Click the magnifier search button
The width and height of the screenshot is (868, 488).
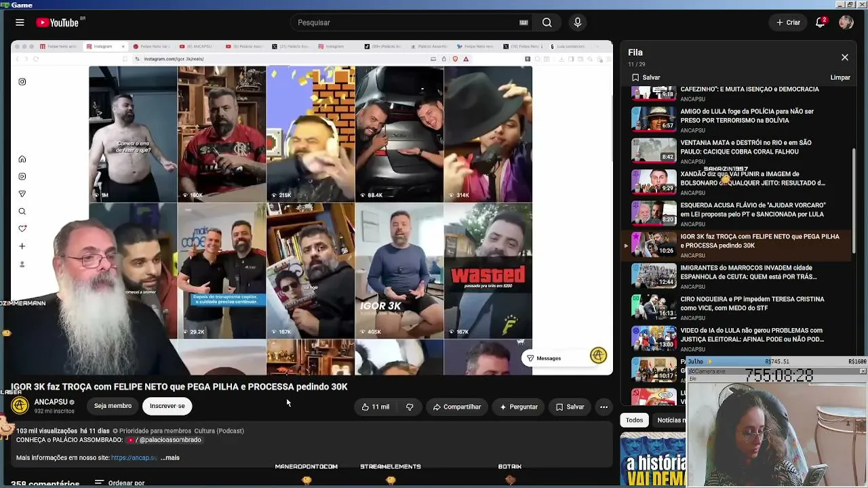[547, 22]
